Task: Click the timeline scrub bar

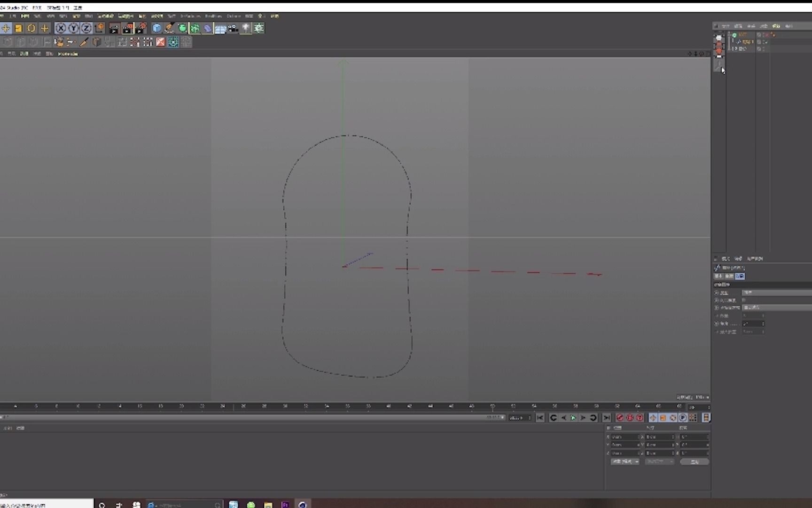Action: 253,417
